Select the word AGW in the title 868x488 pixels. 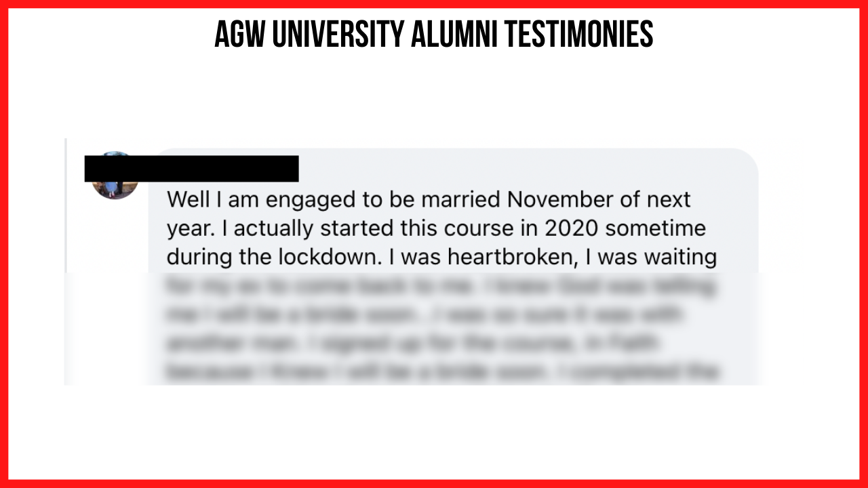[x=239, y=34]
